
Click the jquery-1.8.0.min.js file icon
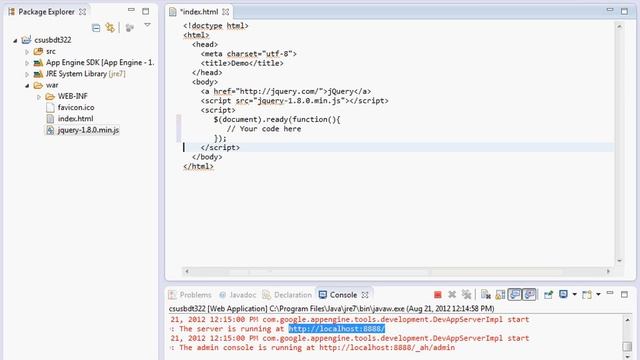point(50,130)
